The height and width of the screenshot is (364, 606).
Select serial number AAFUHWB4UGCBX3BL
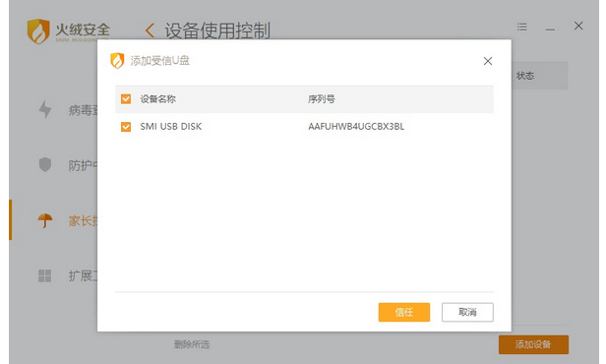[356, 126]
